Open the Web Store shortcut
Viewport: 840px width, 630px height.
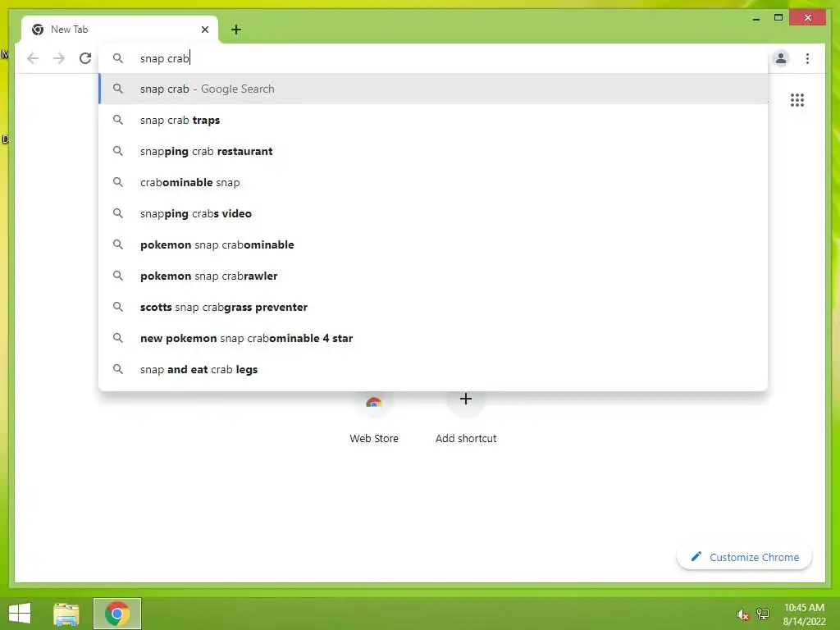tap(374, 418)
